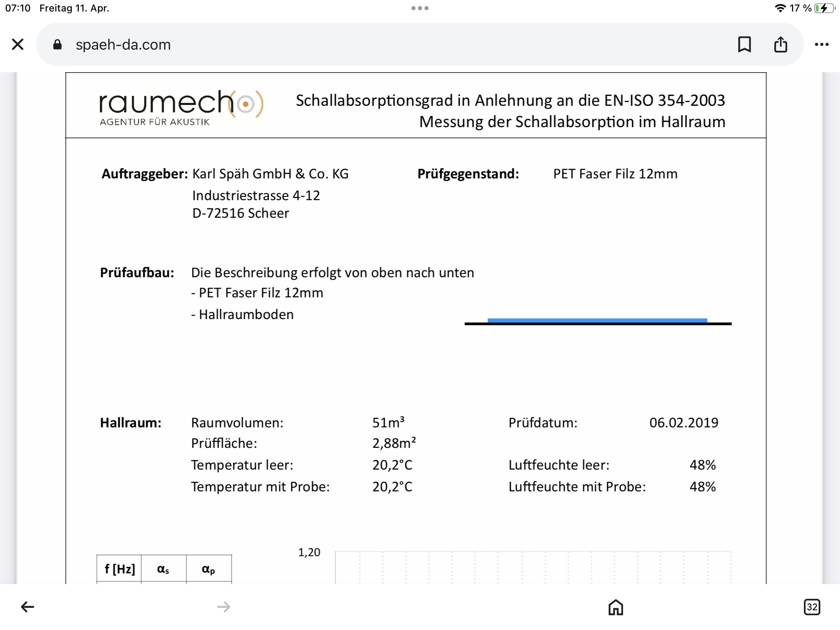Tap the Wi-Fi status icon
The height and width of the screenshot is (630, 840).
coord(780,8)
